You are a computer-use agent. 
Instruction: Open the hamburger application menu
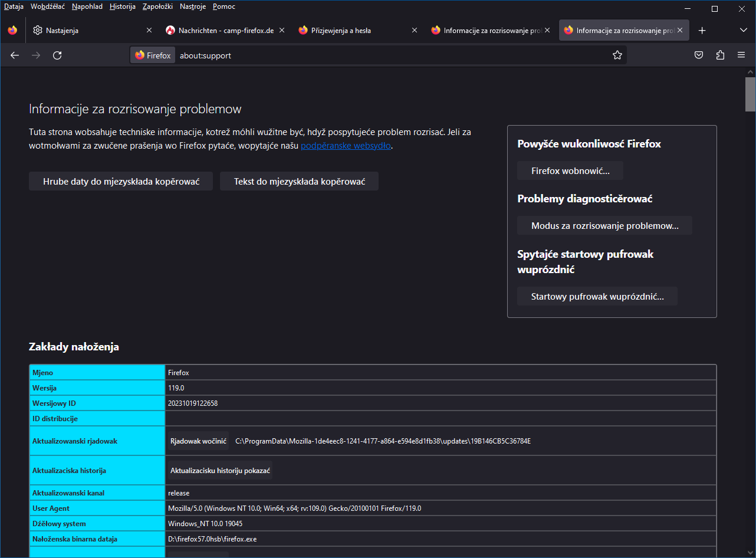pos(741,55)
